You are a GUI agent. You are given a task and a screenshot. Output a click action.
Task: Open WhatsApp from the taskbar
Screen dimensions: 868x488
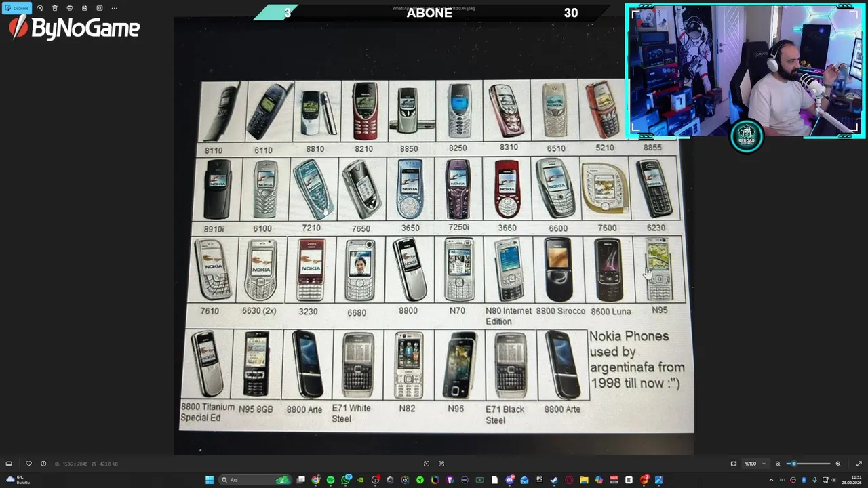(x=346, y=480)
